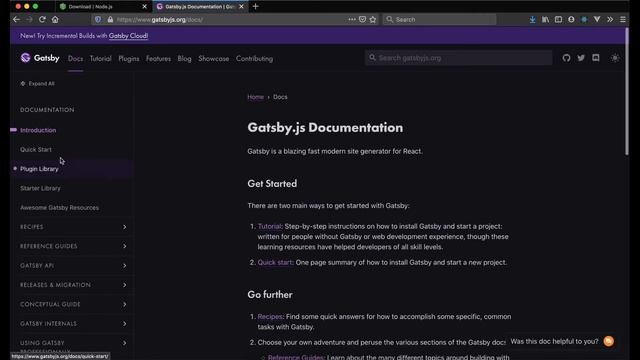
Task: Open Plugins in top navigation
Action: pyautogui.click(x=129, y=59)
